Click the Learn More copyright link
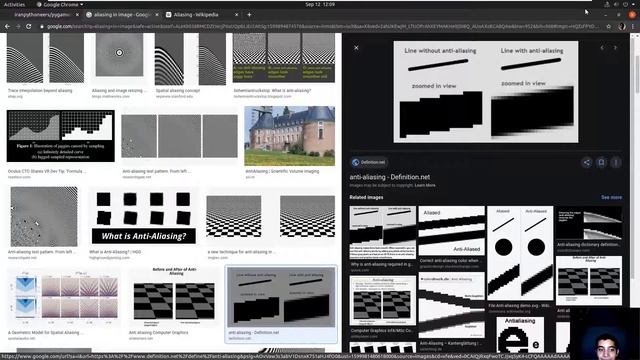 425,185
